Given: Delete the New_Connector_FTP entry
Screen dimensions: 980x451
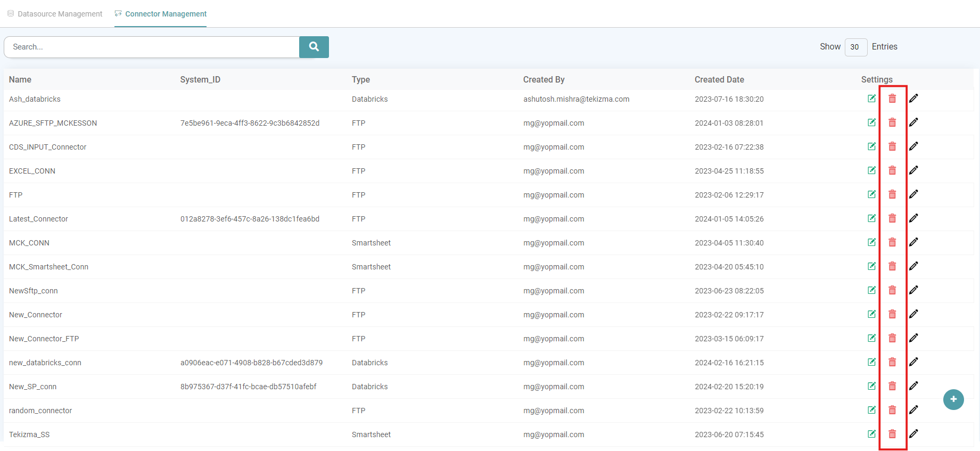Looking at the screenshot, I should (892, 338).
